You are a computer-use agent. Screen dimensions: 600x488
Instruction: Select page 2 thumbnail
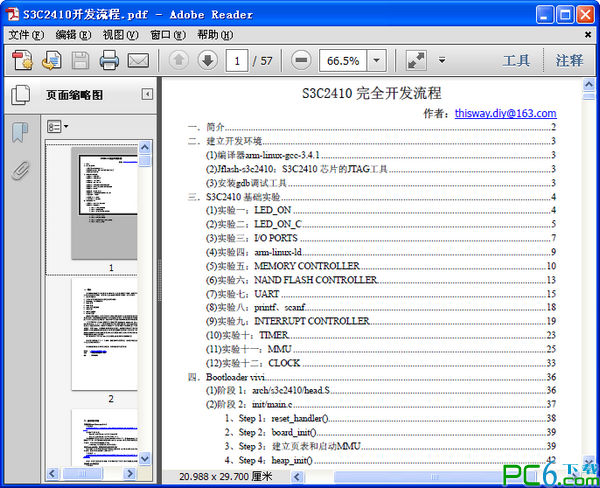click(x=110, y=335)
